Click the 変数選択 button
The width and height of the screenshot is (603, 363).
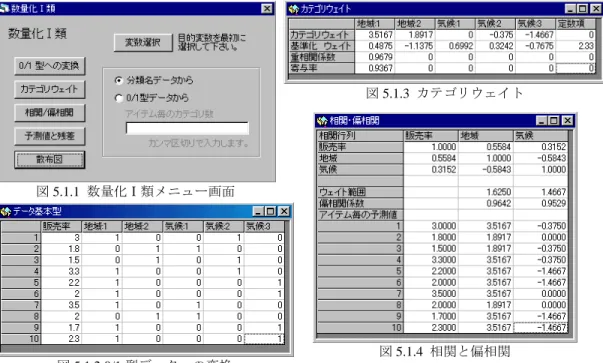[143, 42]
